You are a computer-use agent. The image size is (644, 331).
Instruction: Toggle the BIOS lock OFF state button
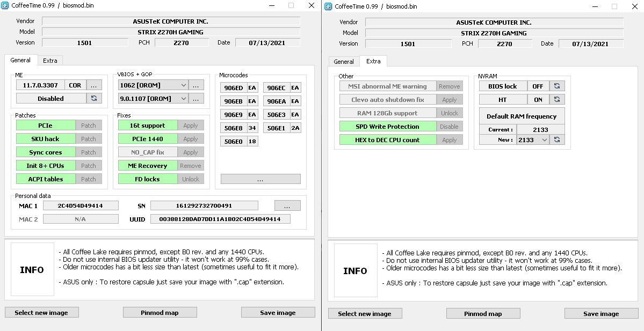click(x=538, y=86)
